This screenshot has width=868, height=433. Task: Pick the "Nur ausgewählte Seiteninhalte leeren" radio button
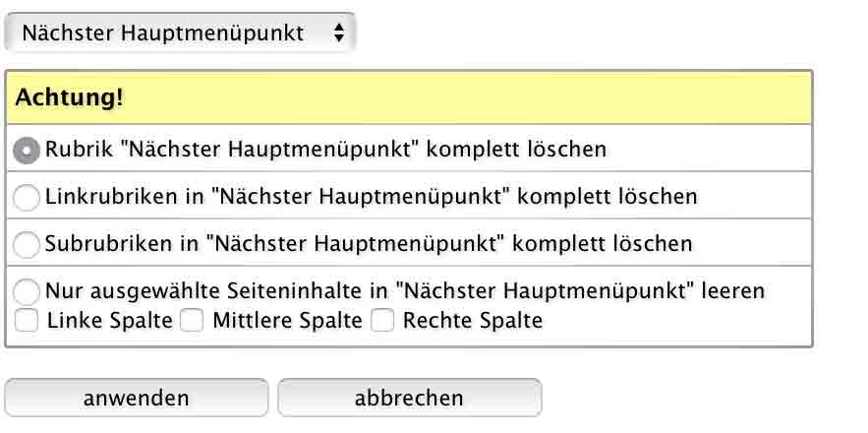[x=28, y=292]
